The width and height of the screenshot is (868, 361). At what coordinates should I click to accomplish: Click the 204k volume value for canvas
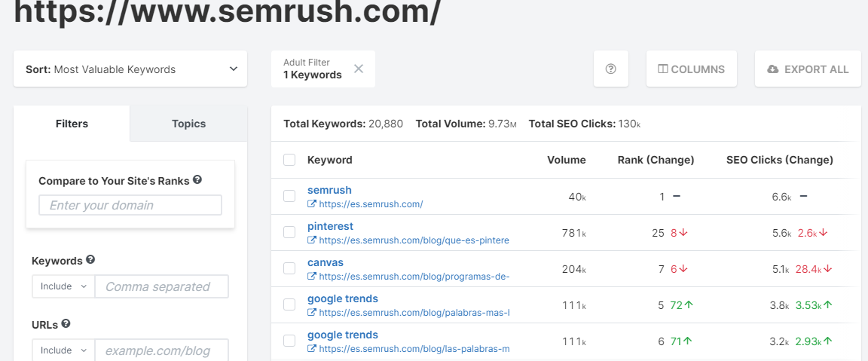click(x=574, y=269)
